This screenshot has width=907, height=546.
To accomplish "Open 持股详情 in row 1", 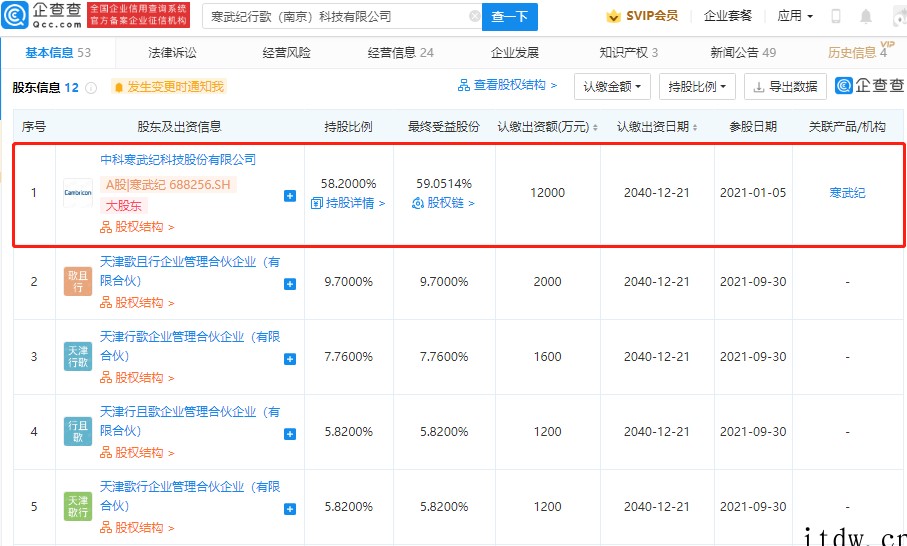I will click(x=348, y=203).
